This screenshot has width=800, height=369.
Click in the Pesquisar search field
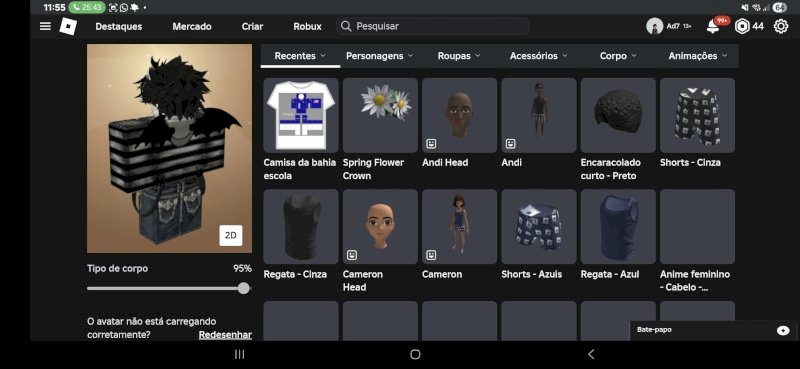[x=432, y=26]
